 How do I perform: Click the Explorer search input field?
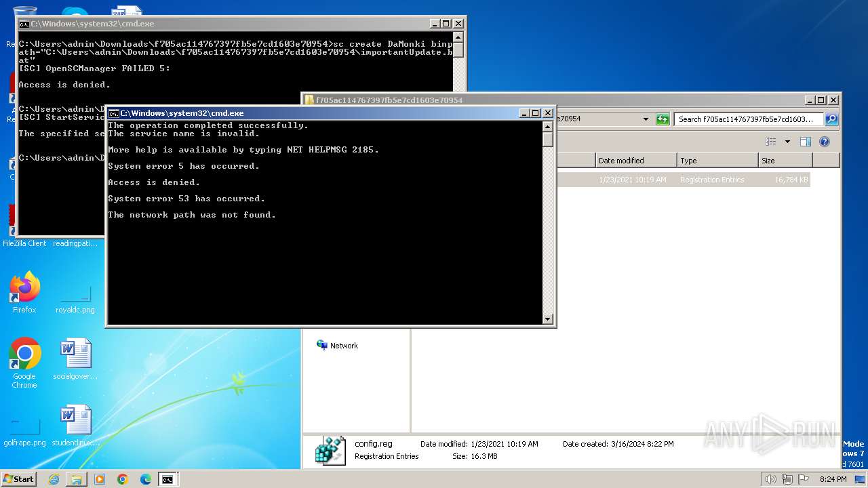coord(749,119)
